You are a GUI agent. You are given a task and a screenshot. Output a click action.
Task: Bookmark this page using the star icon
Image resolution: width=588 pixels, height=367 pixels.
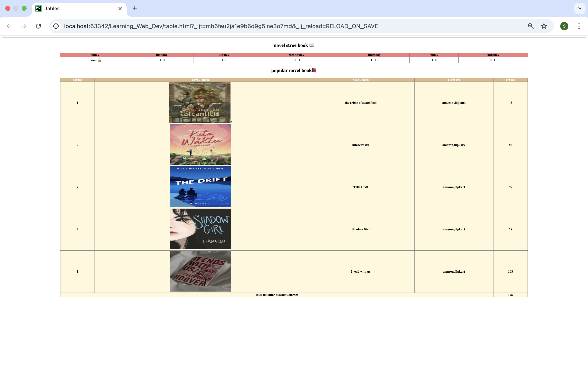tap(543, 26)
